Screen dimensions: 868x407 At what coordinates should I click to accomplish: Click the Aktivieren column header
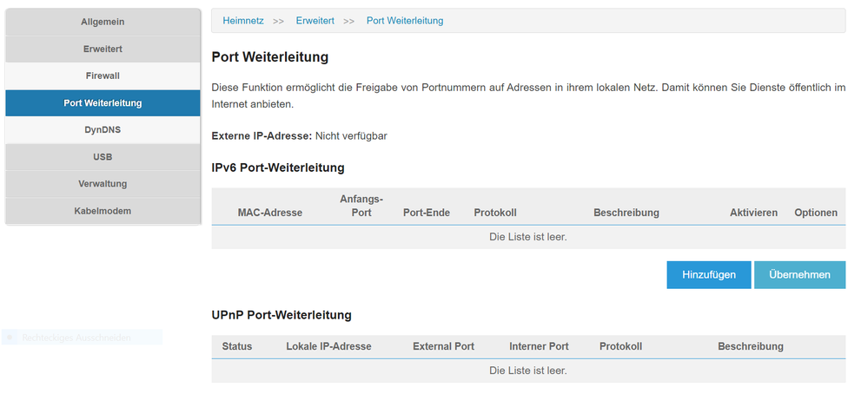click(753, 213)
